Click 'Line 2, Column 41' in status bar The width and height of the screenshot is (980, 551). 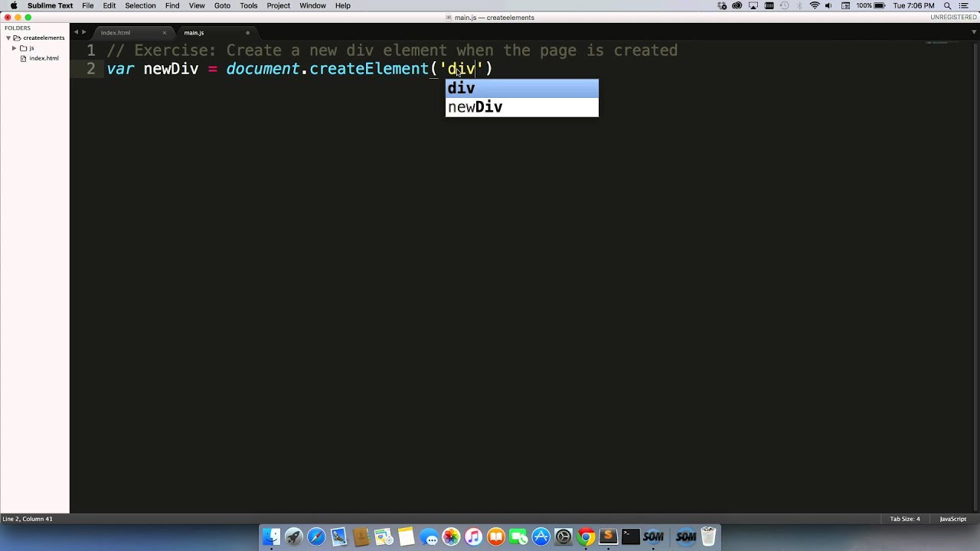28,519
